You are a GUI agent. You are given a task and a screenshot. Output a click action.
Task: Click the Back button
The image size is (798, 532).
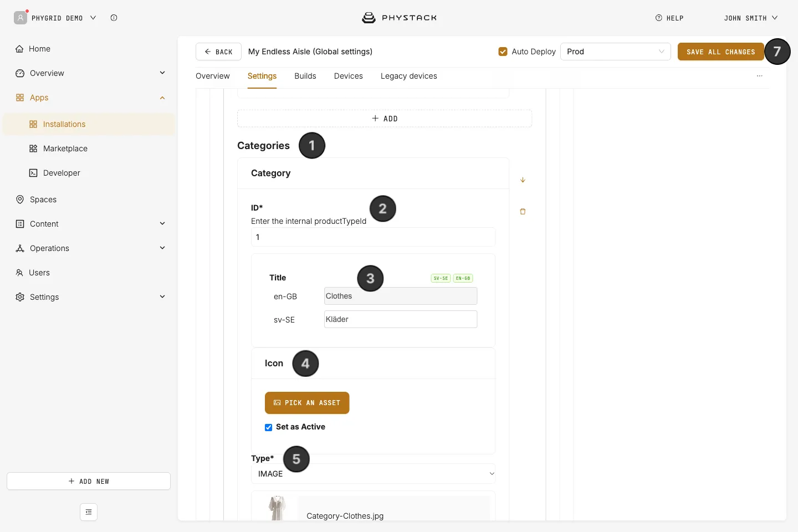[x=218, y=52]
